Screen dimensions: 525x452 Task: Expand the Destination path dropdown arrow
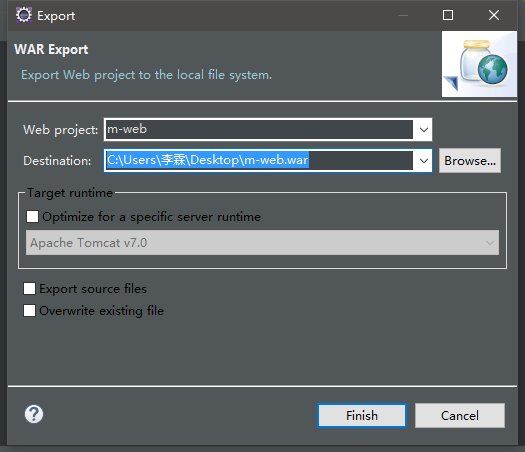point(424,161)
